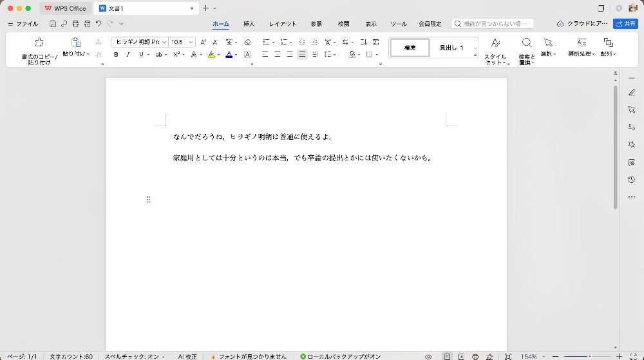
Task: Increase paragraph indent
Action: [315, 42]
